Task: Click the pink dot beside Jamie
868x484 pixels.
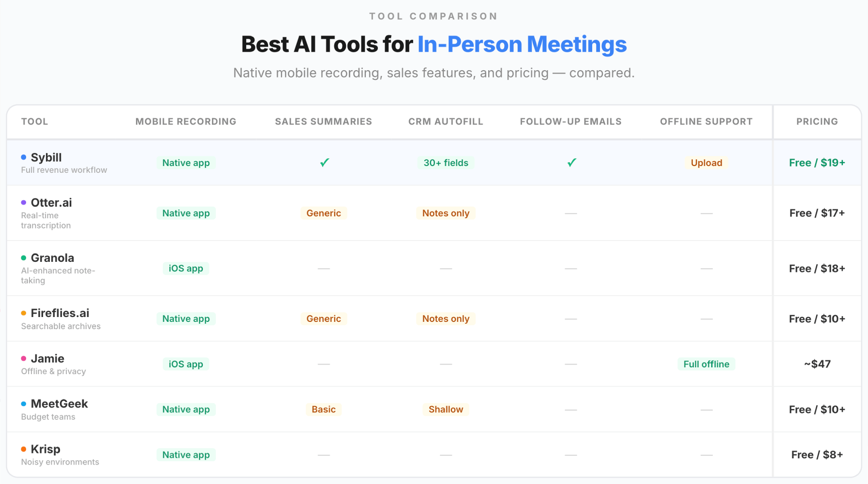Action: [24, 359]
